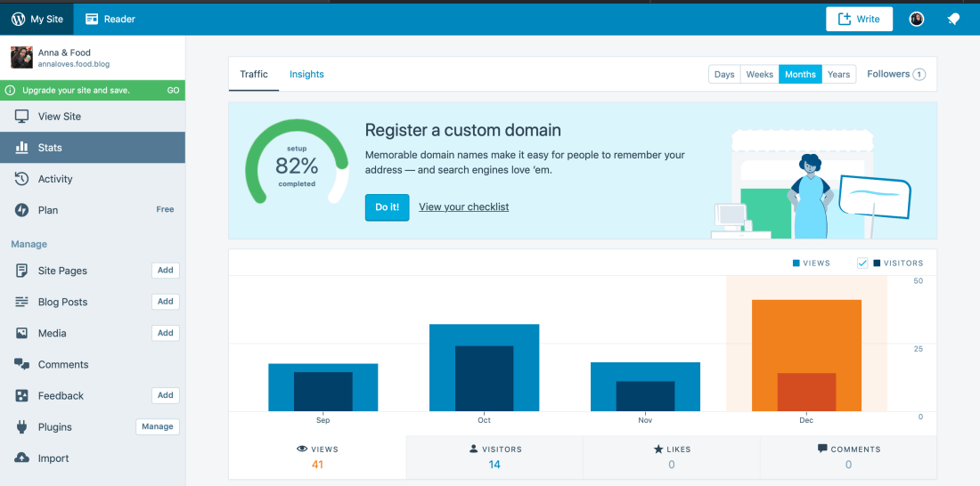Click Add next to Blog Posts
The image size is (980, 486).
165,302
